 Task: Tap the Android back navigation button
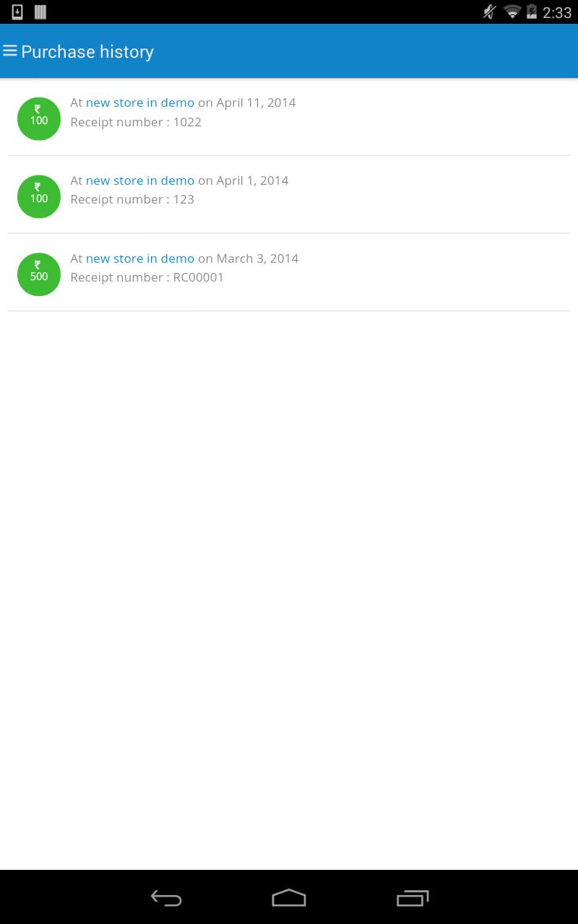(x=166, y=897)
